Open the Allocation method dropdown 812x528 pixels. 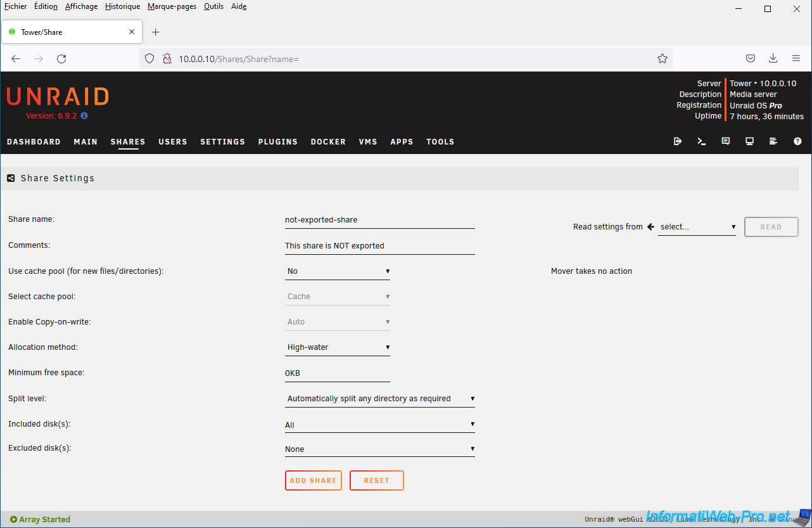coord(338,347)
